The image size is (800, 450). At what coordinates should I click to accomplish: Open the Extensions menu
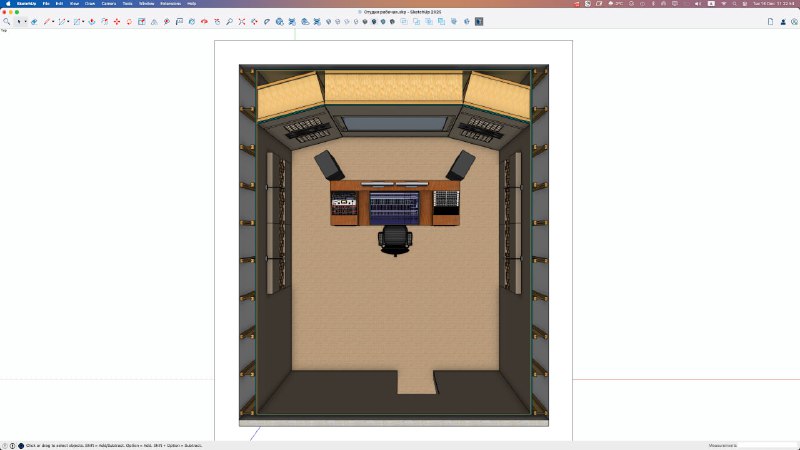click(170, 4)
